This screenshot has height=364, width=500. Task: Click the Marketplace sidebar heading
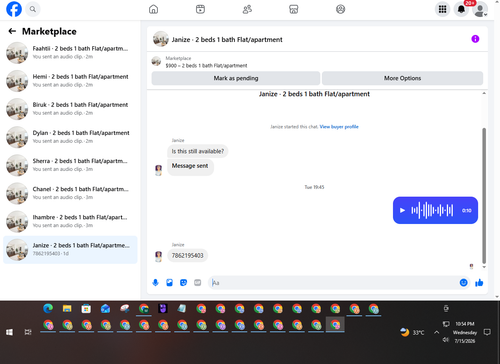click(x=49, y=31)
